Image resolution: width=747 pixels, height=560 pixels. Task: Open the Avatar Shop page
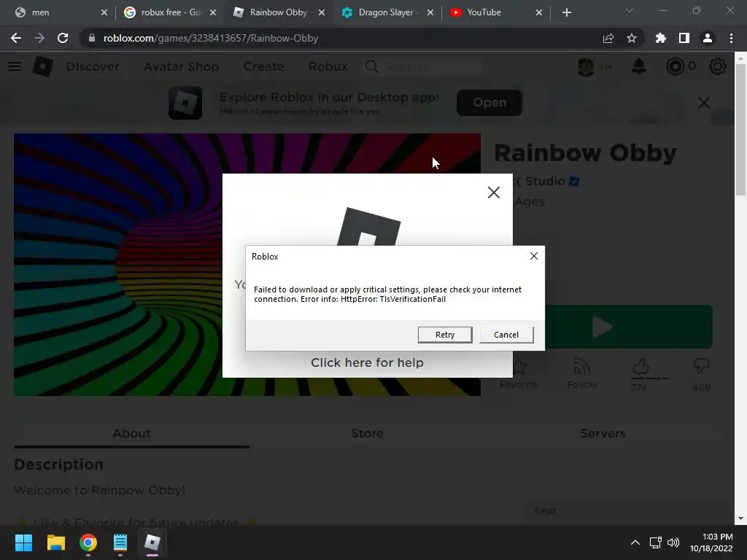(182, 66)
